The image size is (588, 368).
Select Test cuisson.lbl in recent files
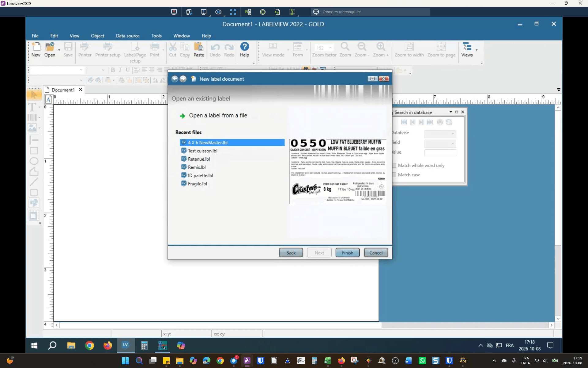click(x=202, y=151)
